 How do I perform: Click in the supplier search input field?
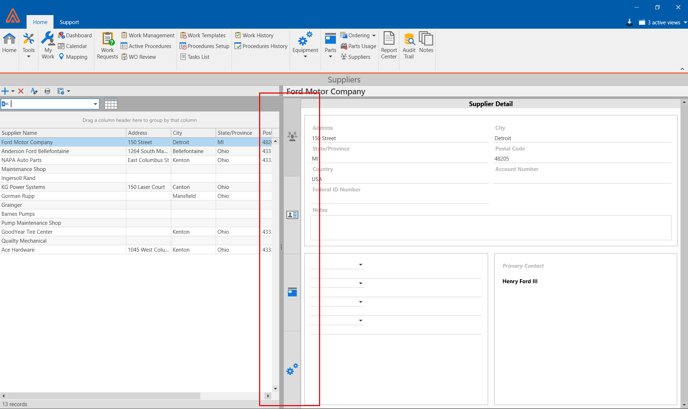[x=50, y=104]
